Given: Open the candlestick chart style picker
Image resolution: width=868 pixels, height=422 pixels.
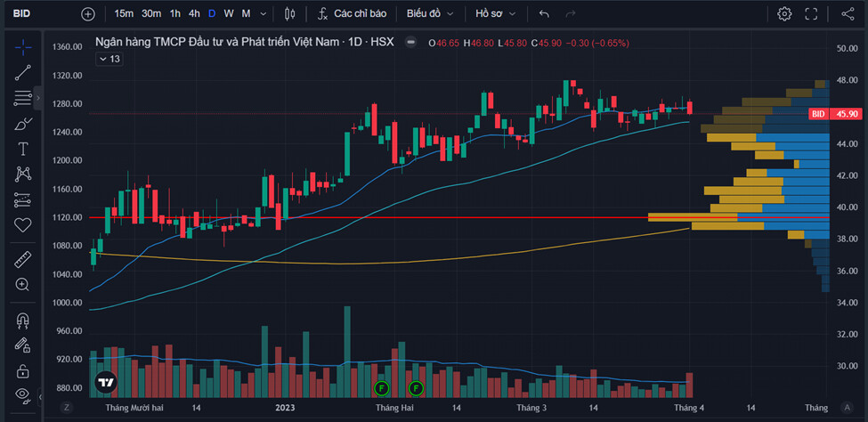Looking at the screenshot, I should 289,14.
